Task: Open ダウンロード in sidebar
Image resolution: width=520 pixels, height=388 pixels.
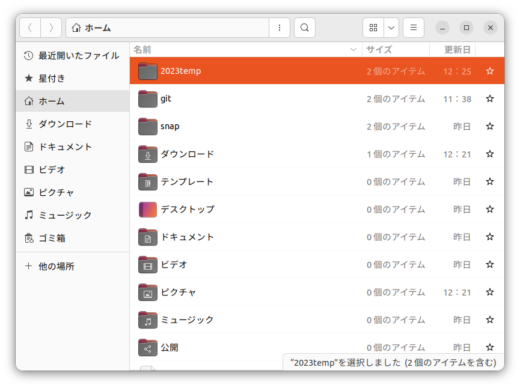Action: coord(73,124)
